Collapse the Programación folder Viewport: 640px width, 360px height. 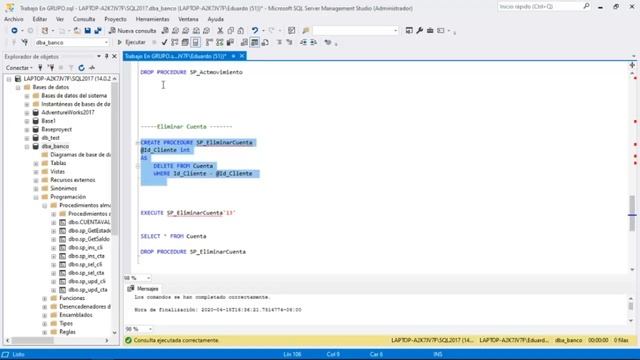pos(36,197)
